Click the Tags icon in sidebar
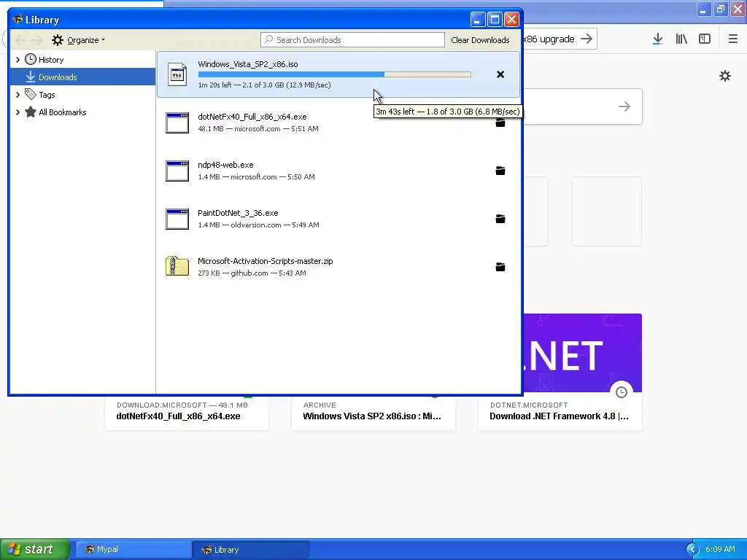Viewport: 747px width, 560px height. [x=31, y=94]
